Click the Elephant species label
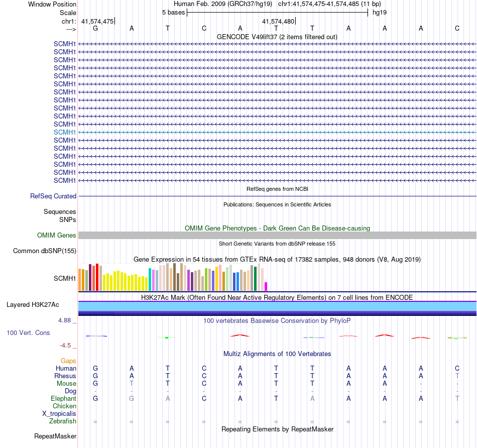Screen dimensions: 477x448 tap(63, 398)
